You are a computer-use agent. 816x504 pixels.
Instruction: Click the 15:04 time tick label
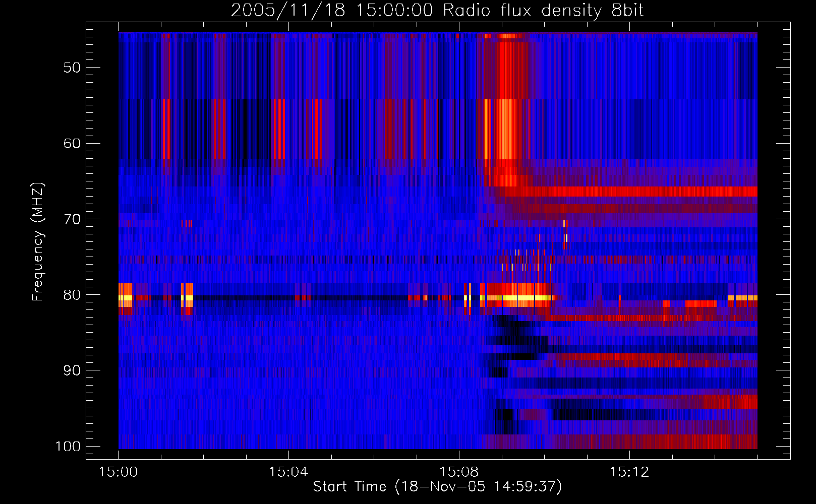tap(288, 472)
